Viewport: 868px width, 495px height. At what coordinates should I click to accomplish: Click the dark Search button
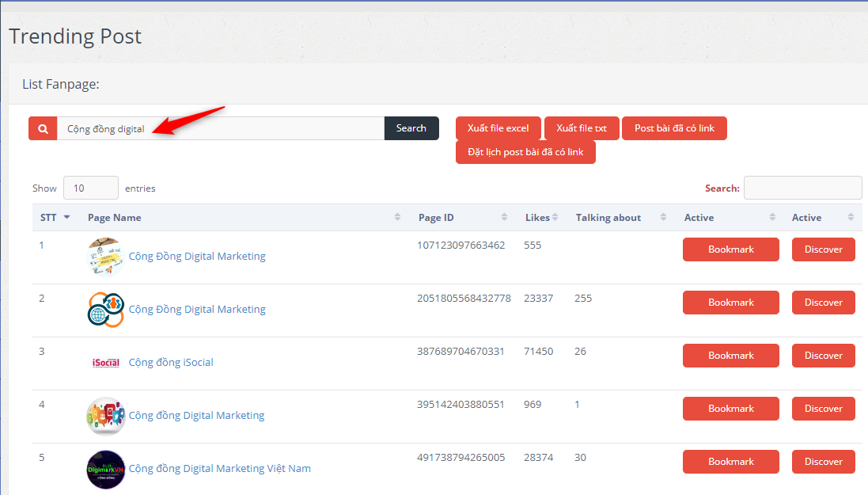point(411,128)
